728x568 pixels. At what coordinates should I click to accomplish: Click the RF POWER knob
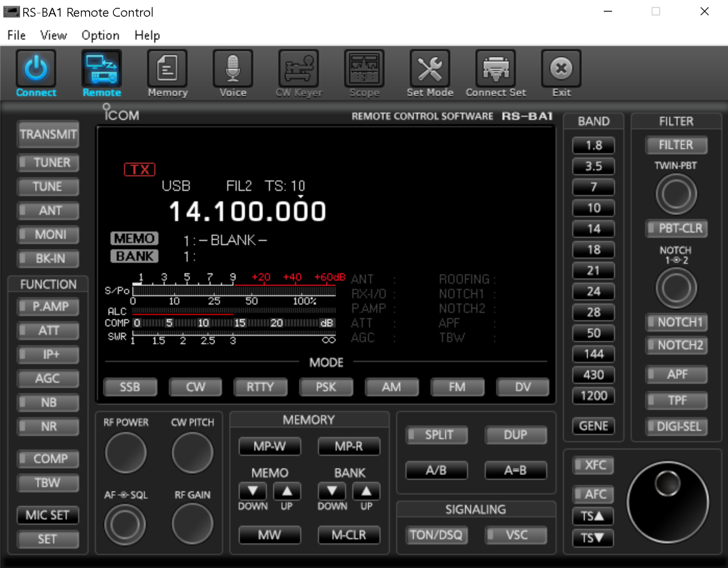[x=126, y=453]
